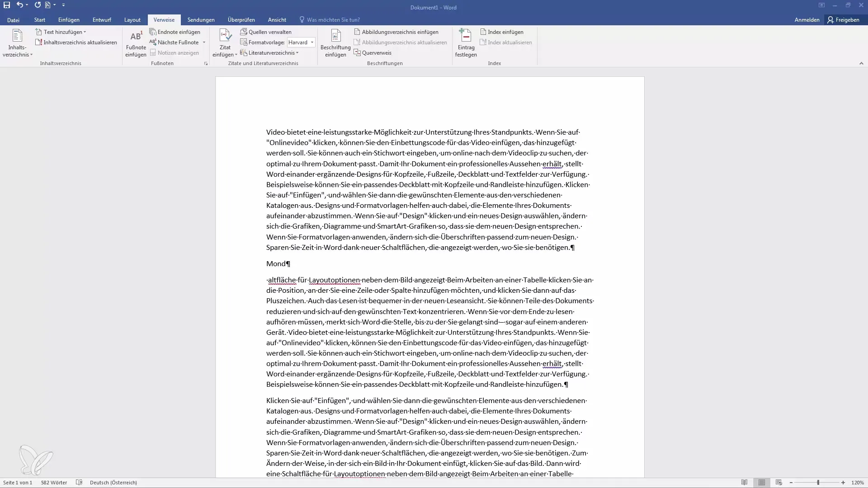The height and width of the screenshot is (488, 868).
Task: Click Beschriftung einfügen
Action: click(335, 44)
